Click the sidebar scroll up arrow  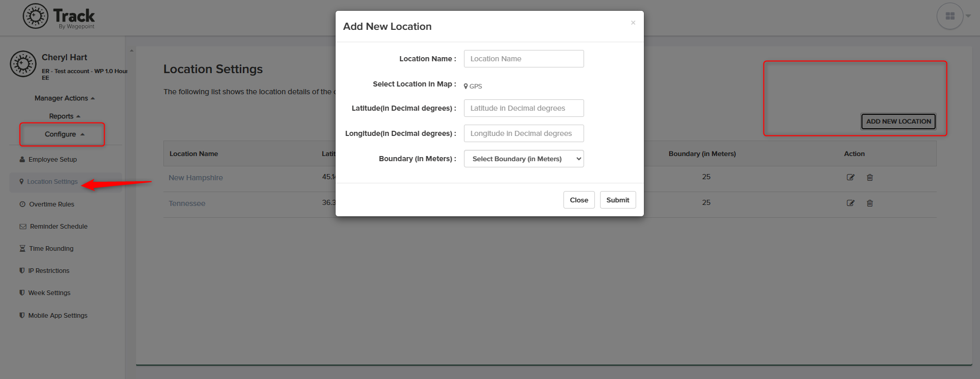point(131,50)
